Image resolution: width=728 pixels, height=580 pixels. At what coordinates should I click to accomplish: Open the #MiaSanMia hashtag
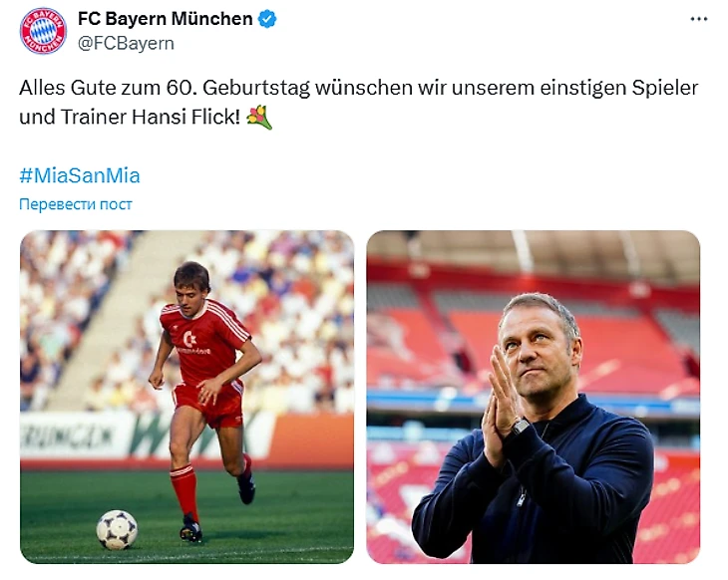(x=80, y=176)
